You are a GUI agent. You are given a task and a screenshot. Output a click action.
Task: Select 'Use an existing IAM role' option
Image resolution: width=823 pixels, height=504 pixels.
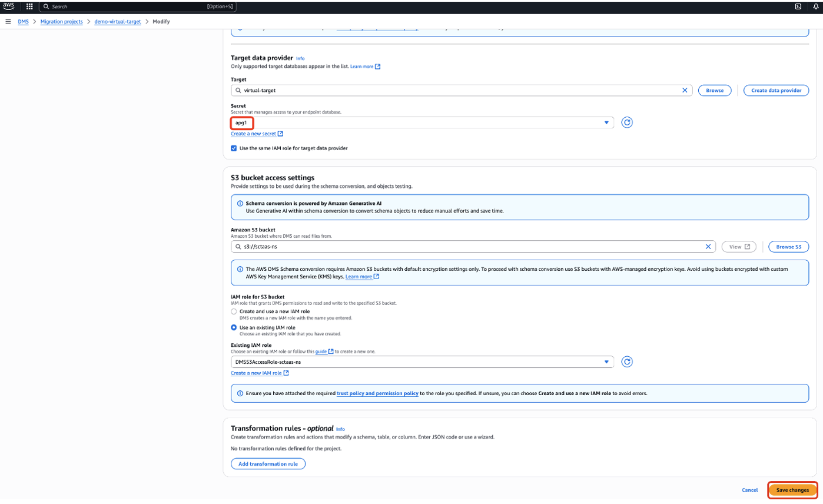pyautogui.click(x=234, y=327)
